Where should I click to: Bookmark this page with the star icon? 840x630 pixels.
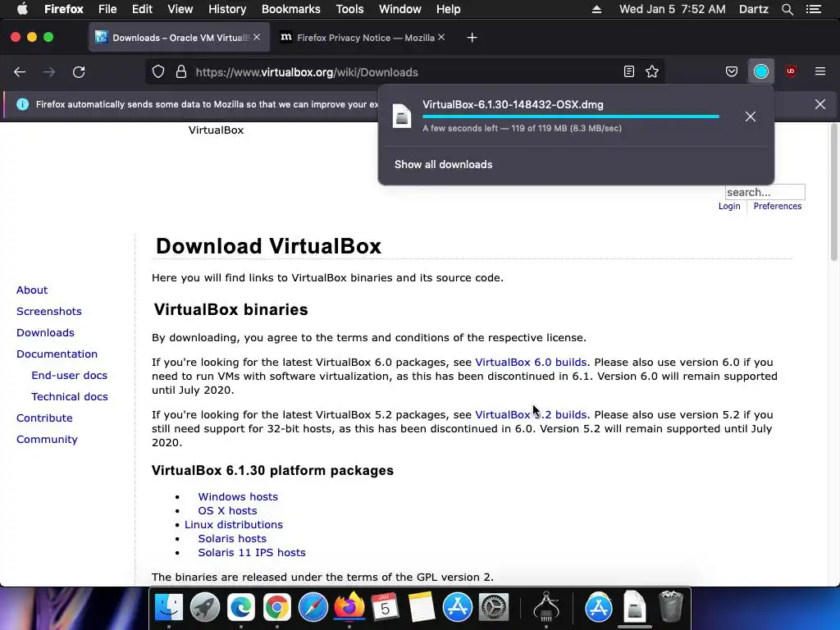pyautogui.click(x=652, y=72)
